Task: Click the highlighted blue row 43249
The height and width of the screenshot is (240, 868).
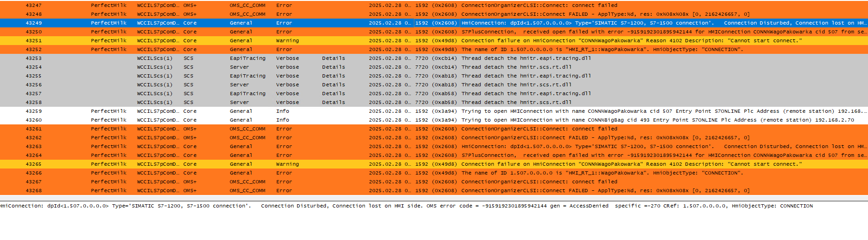Action: [x=33, y=23]
